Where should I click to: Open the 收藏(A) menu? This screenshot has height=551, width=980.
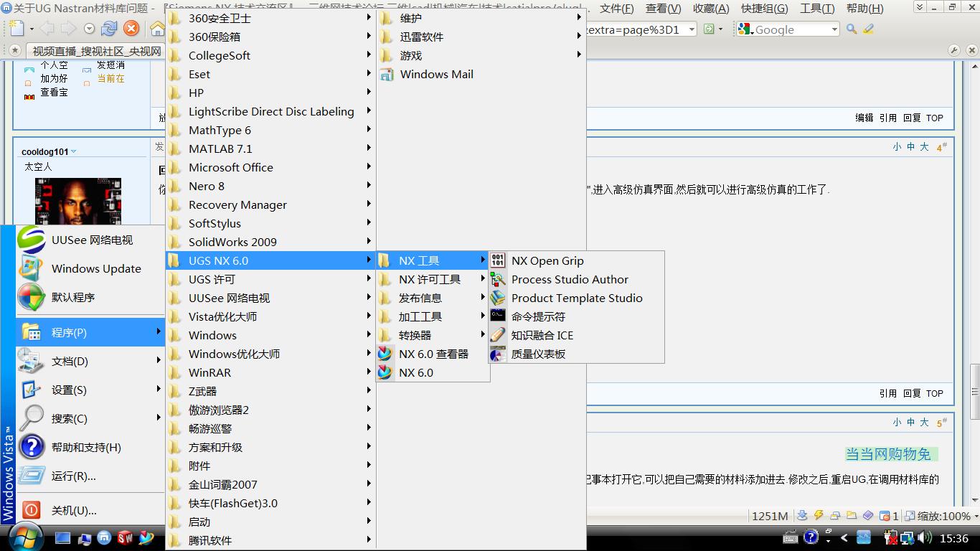(x=711, y=9)
